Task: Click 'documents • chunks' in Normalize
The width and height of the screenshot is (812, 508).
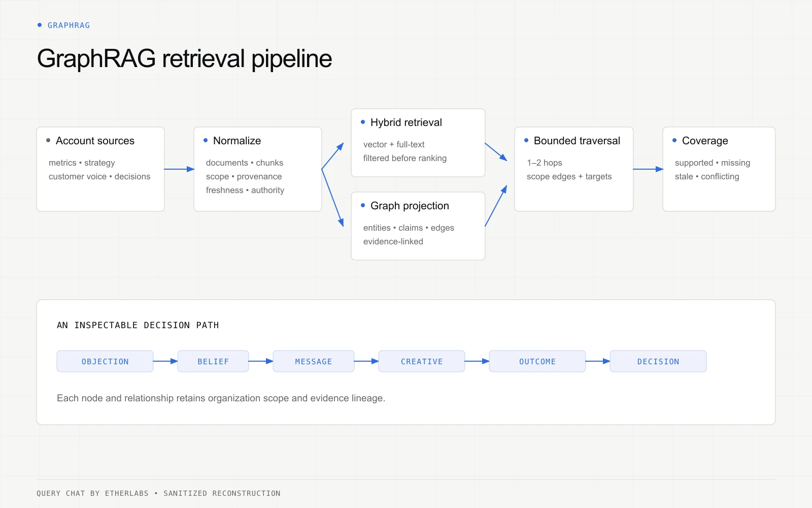Action: click(245, 163)
